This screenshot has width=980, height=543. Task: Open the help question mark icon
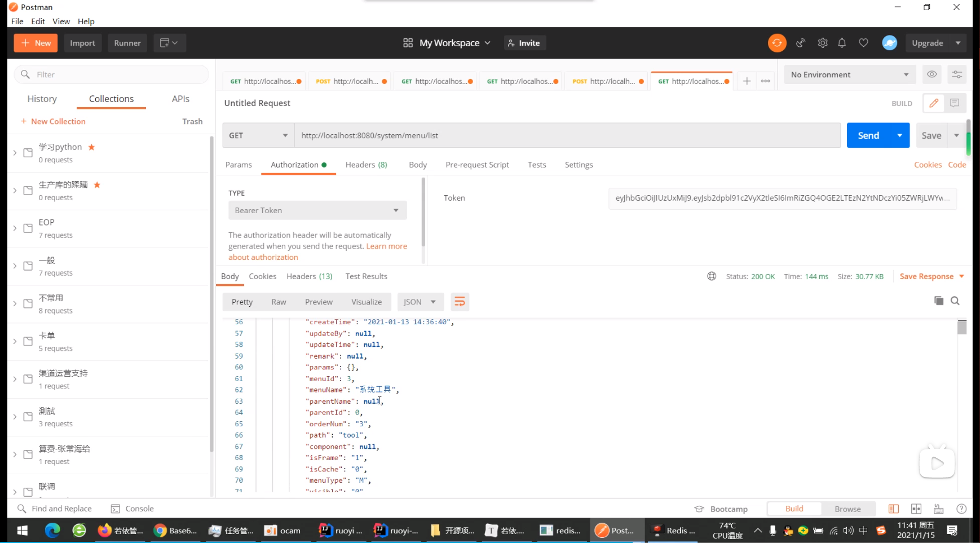tap(961, 509)
